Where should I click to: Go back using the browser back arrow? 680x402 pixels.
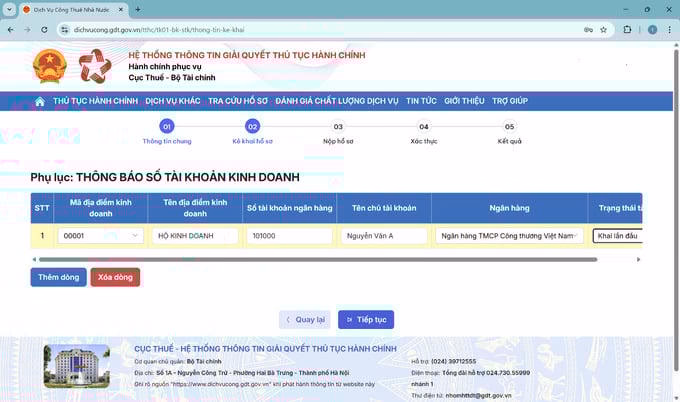pyautogui.click(x=9, y=30)
